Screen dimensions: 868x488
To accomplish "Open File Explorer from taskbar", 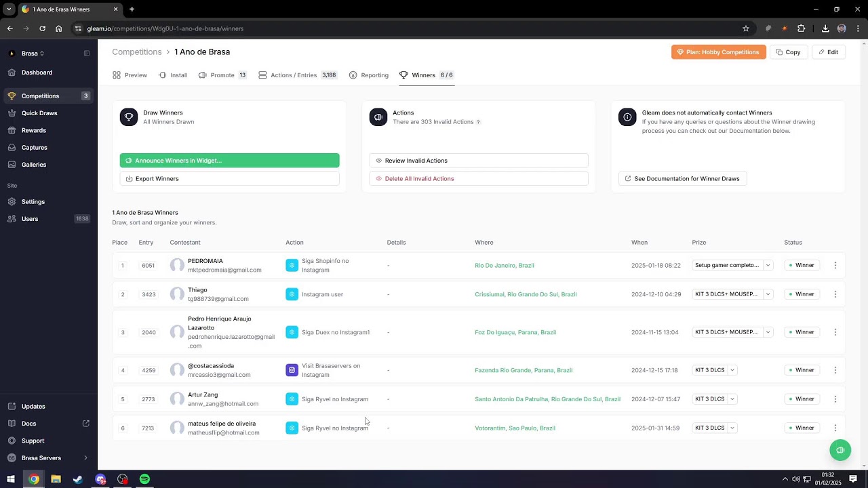I will click(x=56, y=479).
